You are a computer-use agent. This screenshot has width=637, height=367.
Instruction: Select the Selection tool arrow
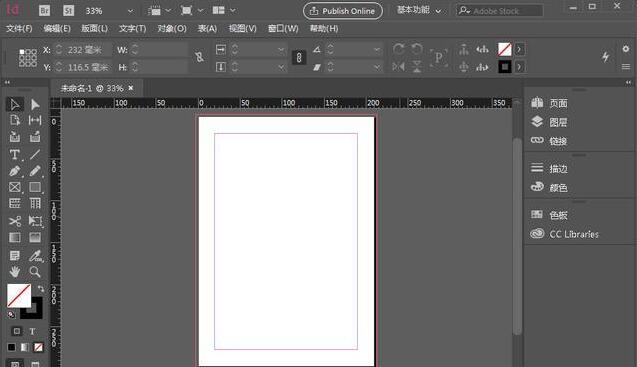tap(15, 104)
